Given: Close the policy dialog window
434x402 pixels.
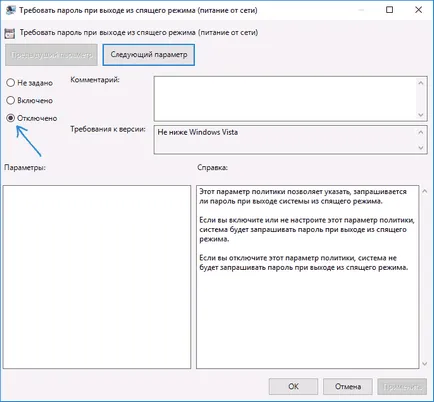Looking at the screenshot, I should tap(418, 10).
